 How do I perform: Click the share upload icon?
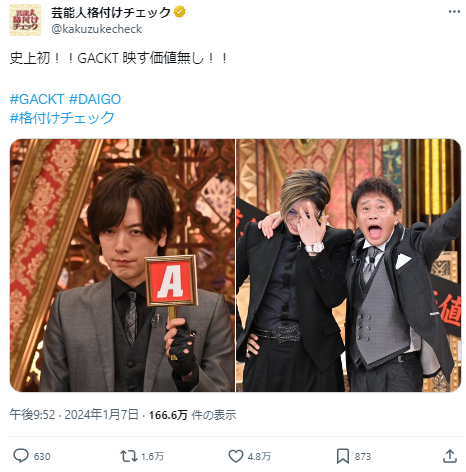[x=450, y=456]
